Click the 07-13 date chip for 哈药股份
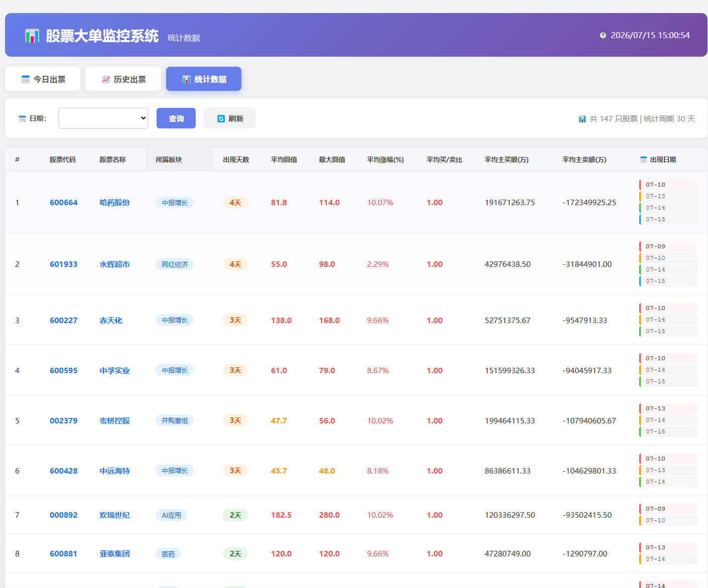This screenshot has width=708, height=588. pos(668,196)
